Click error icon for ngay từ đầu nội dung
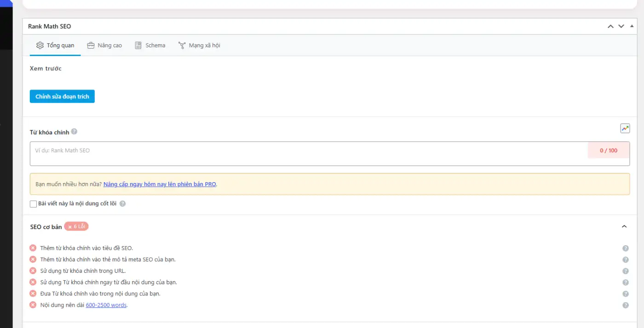644x328 pixels. (x=33, y=282)
